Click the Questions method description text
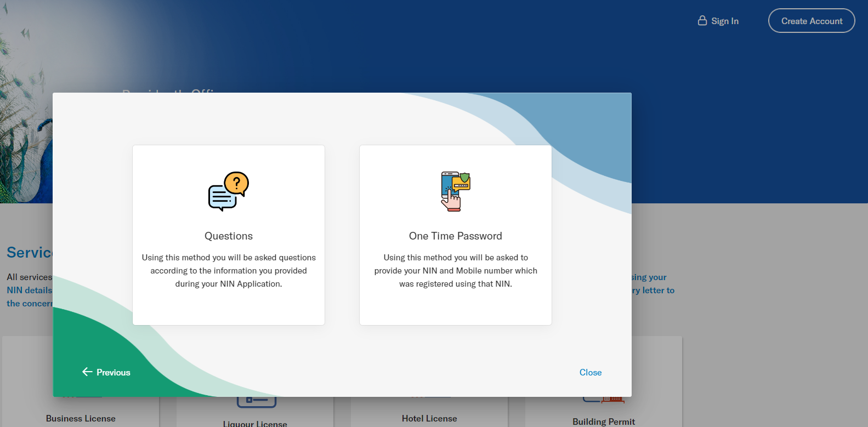The image size is (868, 427). pyautogui.click(x=229, y=271)
